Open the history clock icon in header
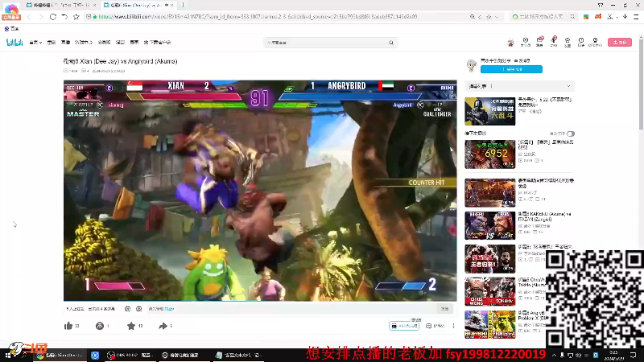Viewport: 644px width, 362px height. point(580,42)
